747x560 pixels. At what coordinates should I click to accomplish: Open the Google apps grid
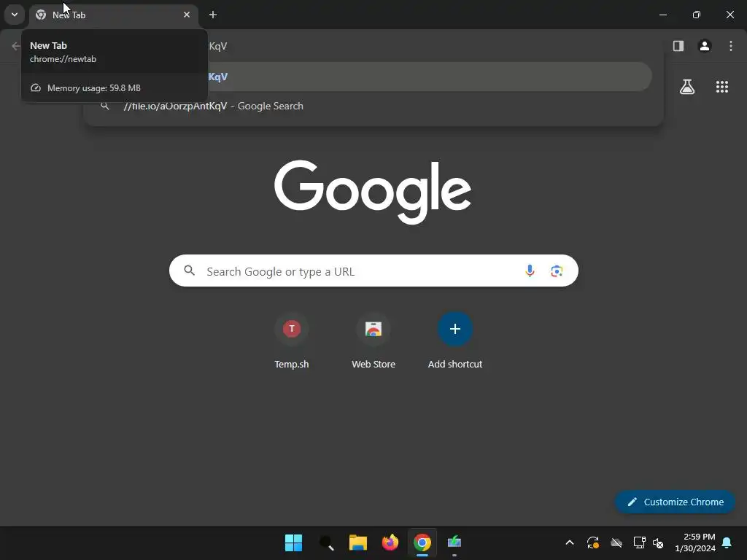point(722,87)
